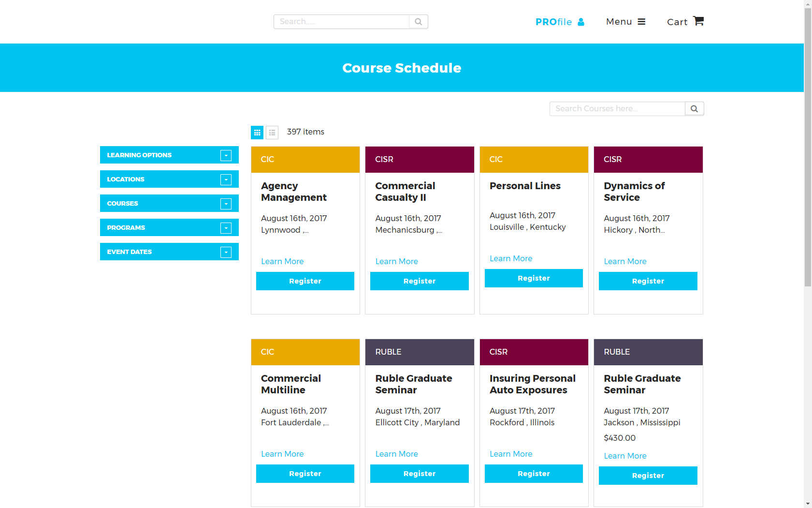Open the hamburger Menu icon
812x508 pixels.
coord(641,22)
